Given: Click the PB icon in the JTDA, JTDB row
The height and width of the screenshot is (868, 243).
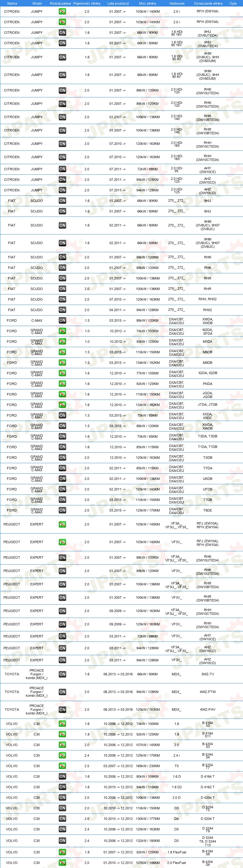Looking at the screenshot, I should [62, 405].
